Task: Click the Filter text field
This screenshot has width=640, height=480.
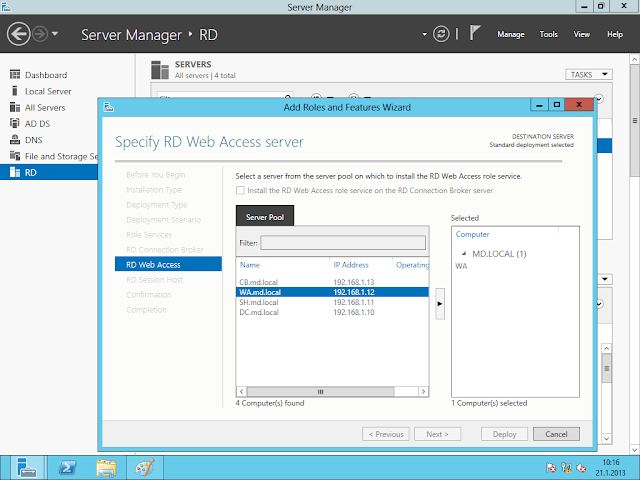Action: (x=343, y=242)
